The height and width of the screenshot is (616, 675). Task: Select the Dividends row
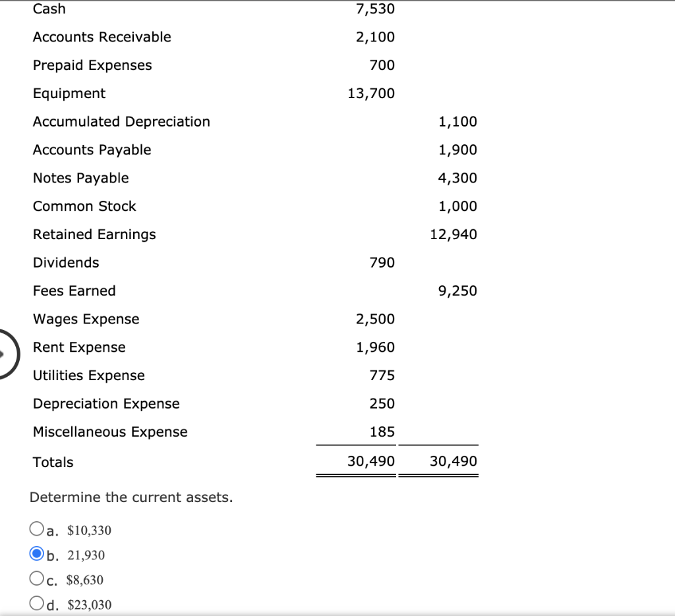(x=65, y=262)
